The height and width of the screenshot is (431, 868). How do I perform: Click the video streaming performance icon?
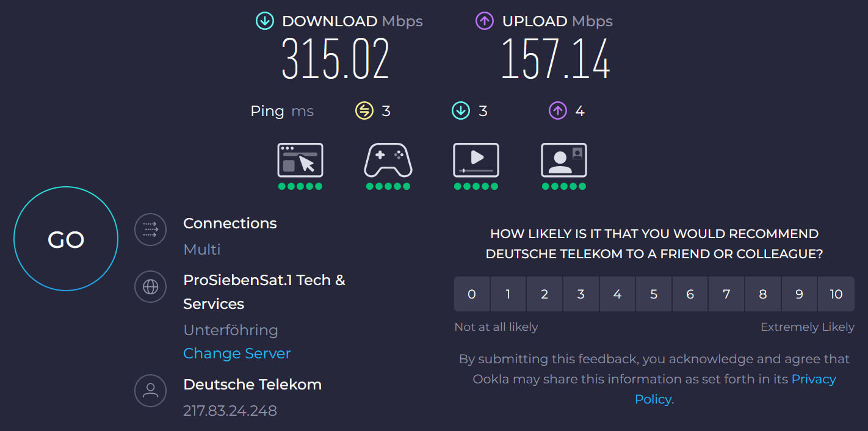click(476, 160)
